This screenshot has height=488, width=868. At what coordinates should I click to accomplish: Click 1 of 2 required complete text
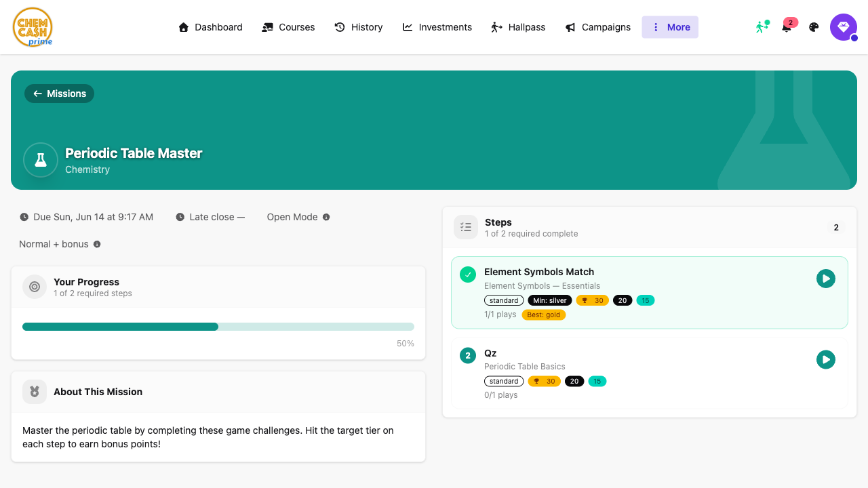[532, 234]
